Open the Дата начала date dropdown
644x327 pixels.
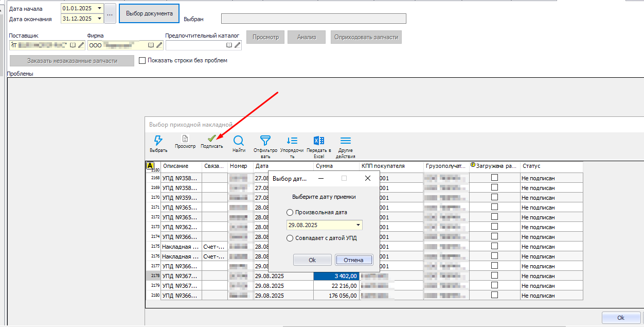pyautogui.click(x=99, y=9)
